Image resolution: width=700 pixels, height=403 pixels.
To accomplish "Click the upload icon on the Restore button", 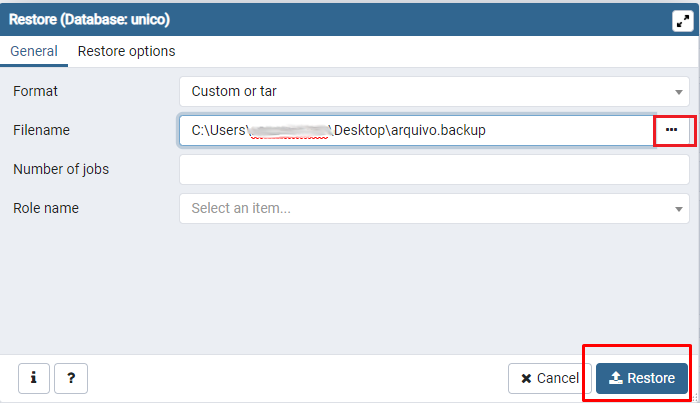I will tap(616, 378).
